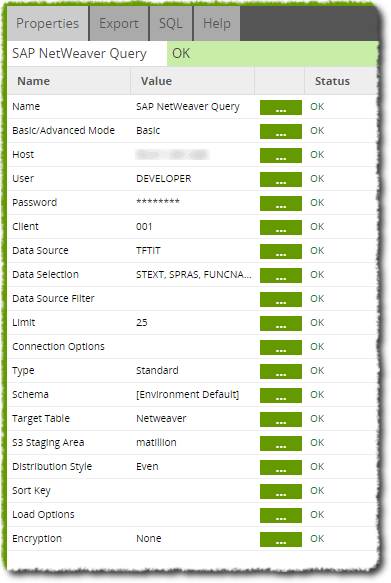Screen dimensions: 391x583
Task: Click the Status column header
Action: [x=332, y=81]
